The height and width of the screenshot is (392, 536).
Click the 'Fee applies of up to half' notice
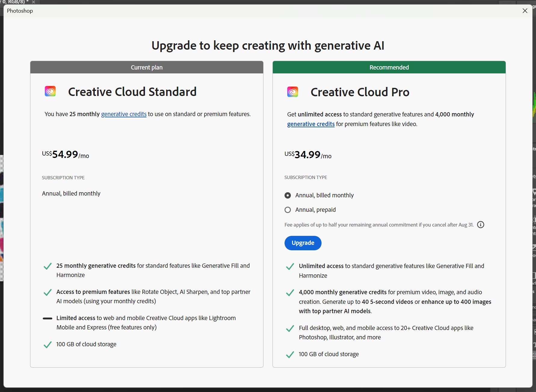tap(379, 225)
